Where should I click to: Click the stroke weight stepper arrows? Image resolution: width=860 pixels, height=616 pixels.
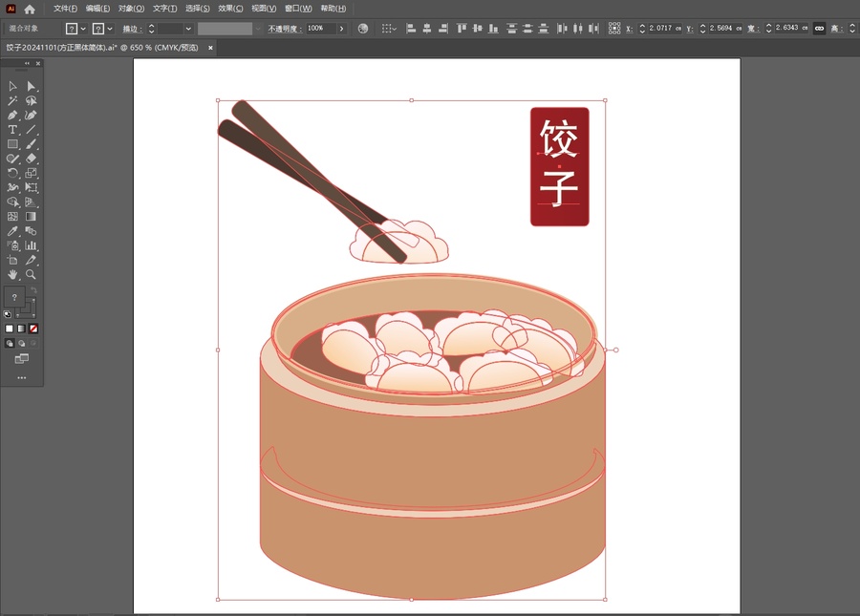pyautogui.click(x=151, y=29)
